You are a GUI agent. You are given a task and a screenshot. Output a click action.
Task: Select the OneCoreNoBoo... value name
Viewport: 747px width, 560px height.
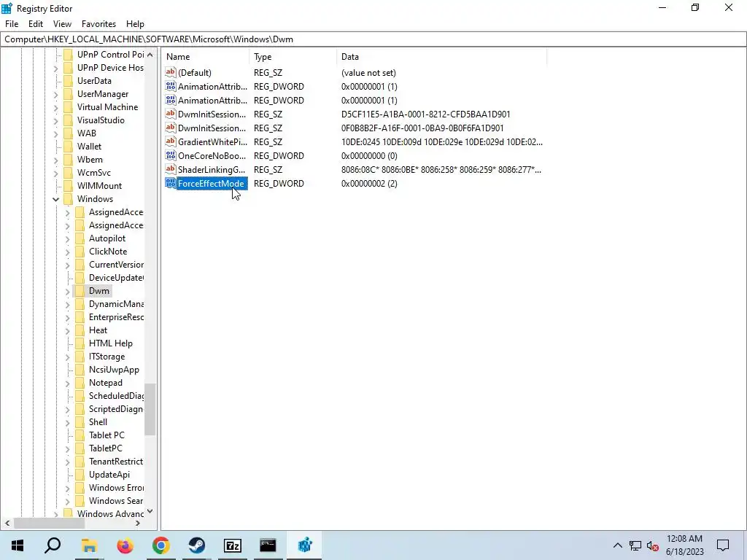pyautogui.click(x=212, y=156)
